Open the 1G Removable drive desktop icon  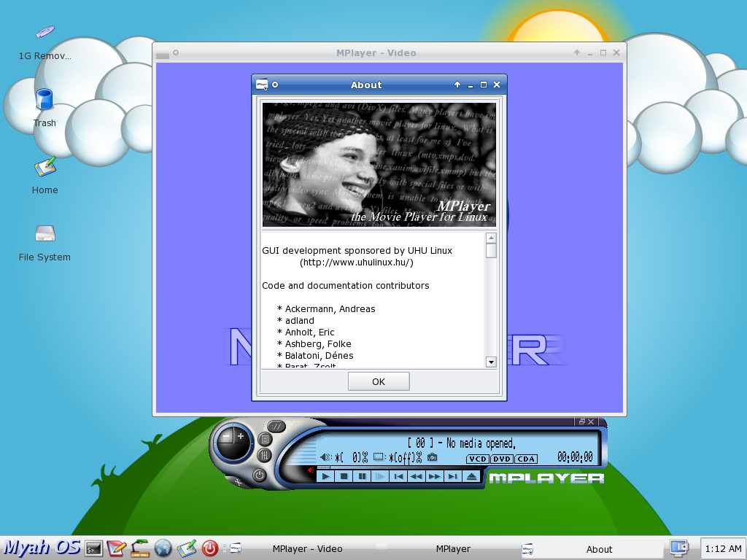(x=44, y=43)
